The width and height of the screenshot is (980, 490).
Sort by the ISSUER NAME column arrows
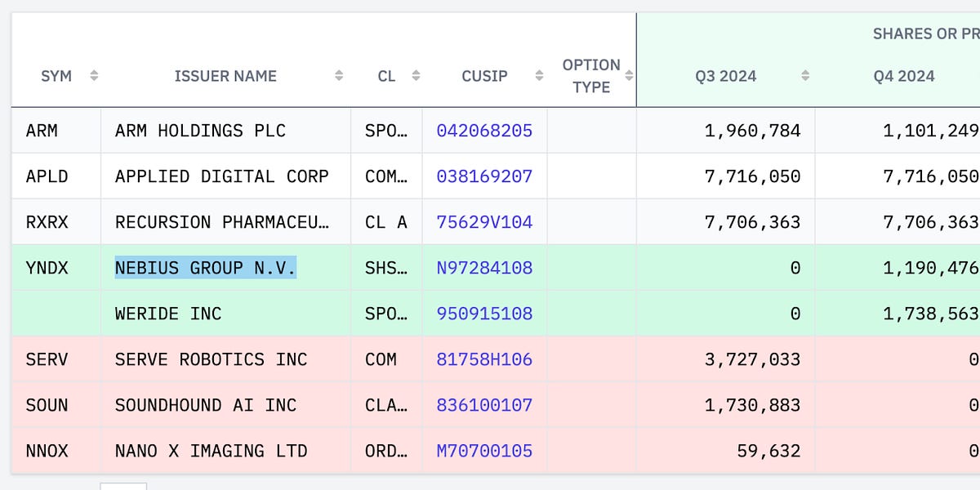coord(339,76)
